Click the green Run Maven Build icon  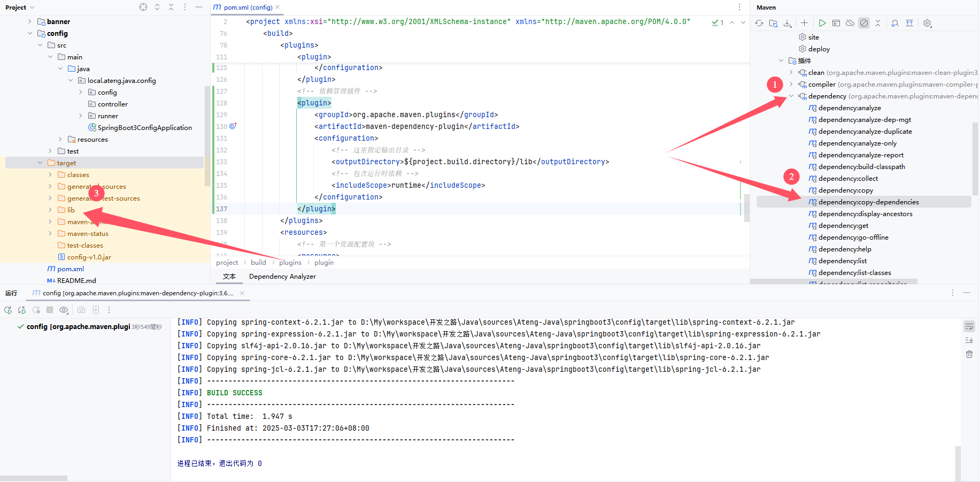[822, 23]
